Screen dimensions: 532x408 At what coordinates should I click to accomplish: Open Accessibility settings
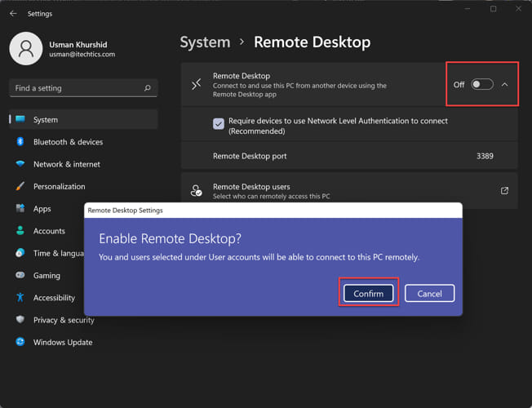[47, 298]
